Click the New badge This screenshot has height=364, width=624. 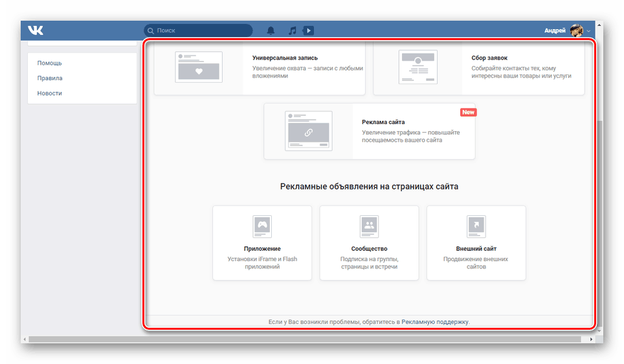coord(469,112)
